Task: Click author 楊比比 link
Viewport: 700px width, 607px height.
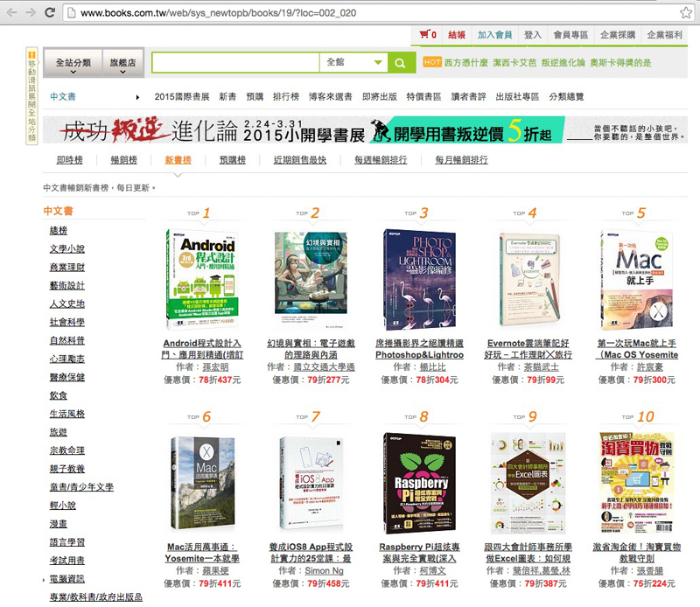Action: 432,366
